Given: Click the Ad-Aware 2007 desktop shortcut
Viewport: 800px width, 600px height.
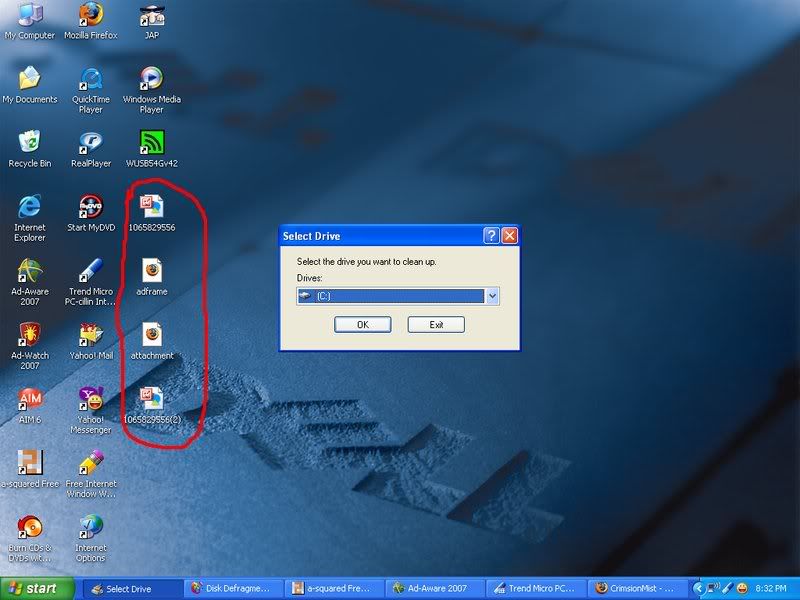Looking at the screenshot, I should pyautogui.click(x=30, y=282).
